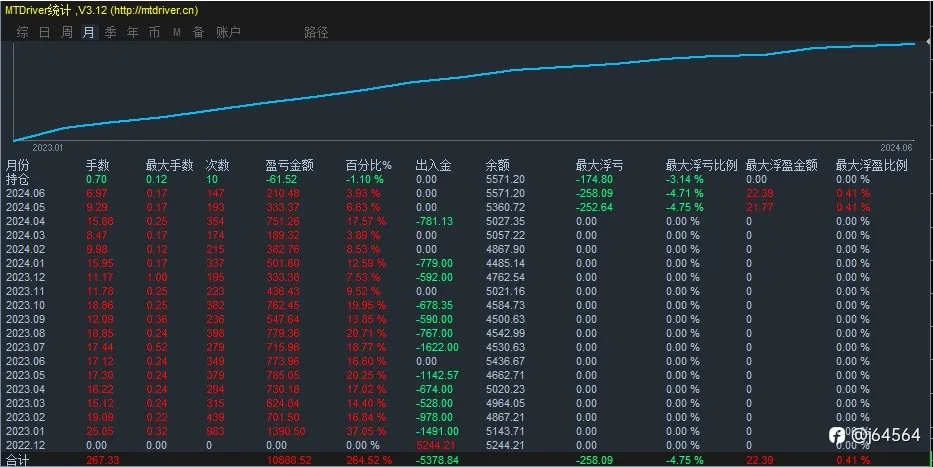Click the -174.80 max drawdown cell
933x467 pixels.
point(594,179)
